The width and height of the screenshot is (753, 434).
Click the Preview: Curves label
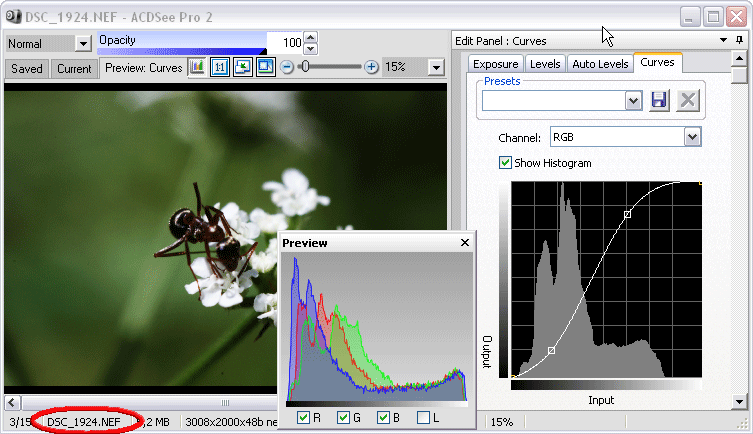[144, 68]
